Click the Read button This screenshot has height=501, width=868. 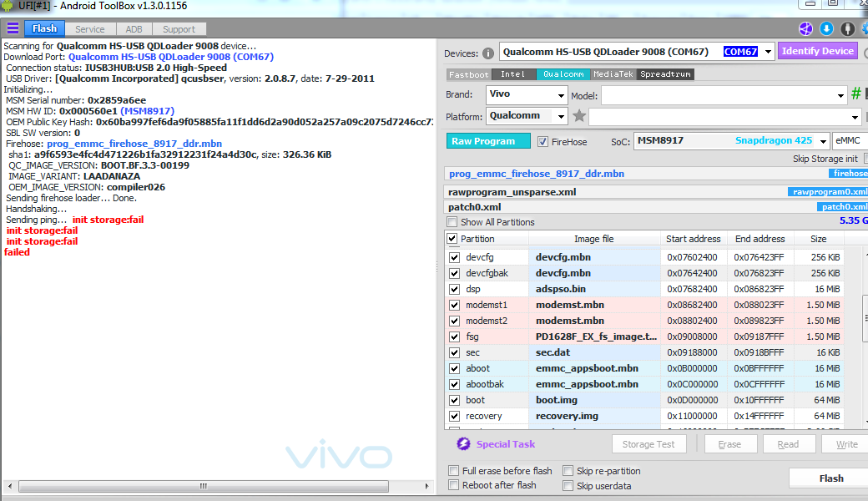788,444
